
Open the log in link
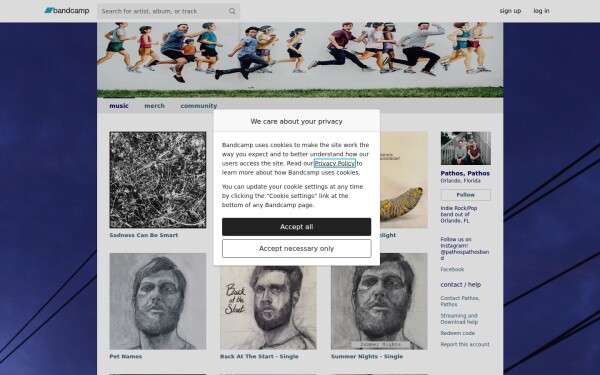[x=541, y=11]
